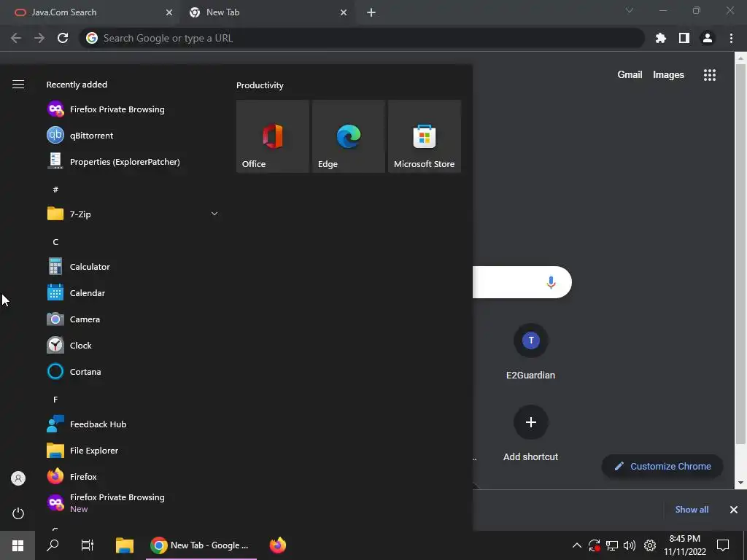Open Firefox Private Browsing marked New
Image resolution: width=747 pixels, height=560 pixels.
[x=133, y=502]
